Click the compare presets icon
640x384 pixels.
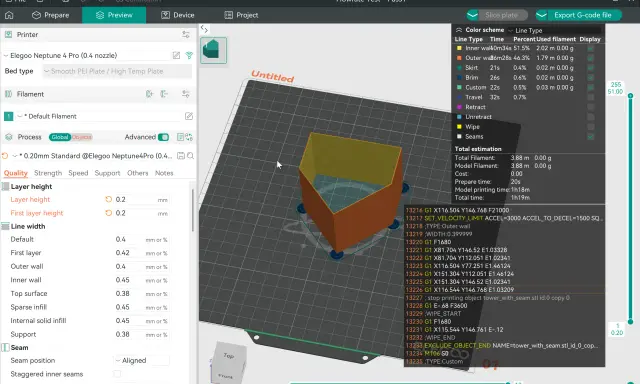coord(189,137)
